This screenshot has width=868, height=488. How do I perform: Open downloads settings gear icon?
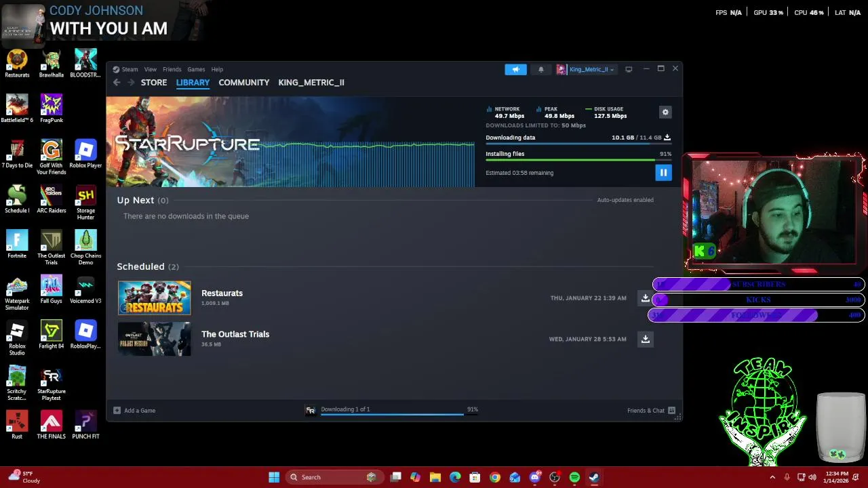click(x=665, y=113)
